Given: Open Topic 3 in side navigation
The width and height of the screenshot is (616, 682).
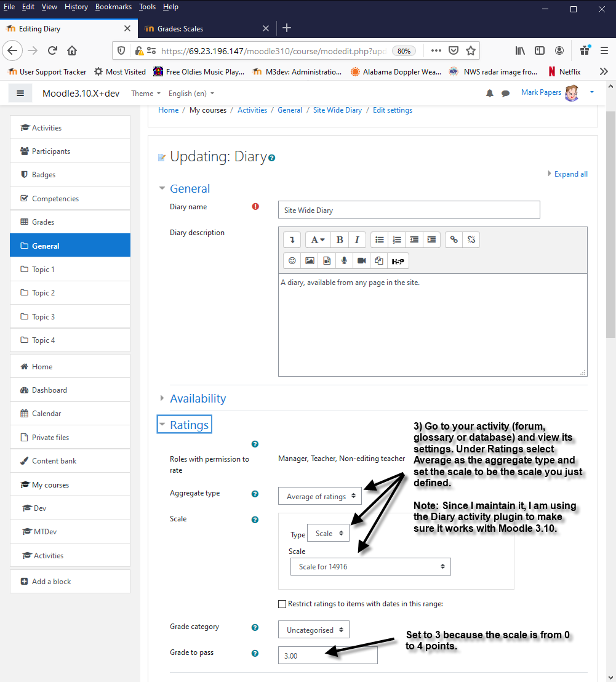Looking at the screenshot, I should pyautogui.click(x=70, y=316).
